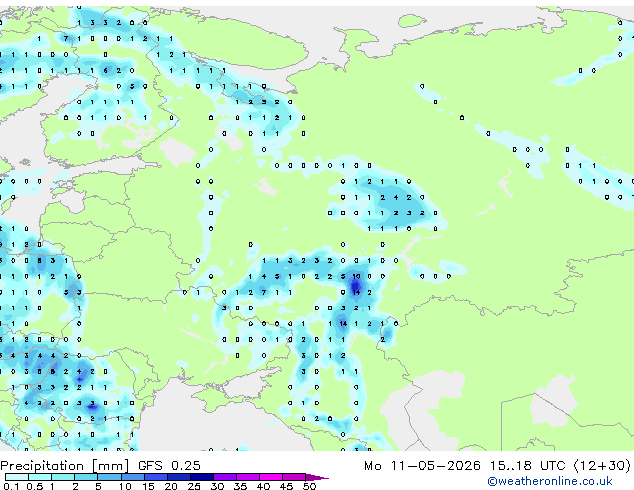Click the 1–2 mm legend swatch
This screenshot has width=634, height=490.
[x=63, y=477]
